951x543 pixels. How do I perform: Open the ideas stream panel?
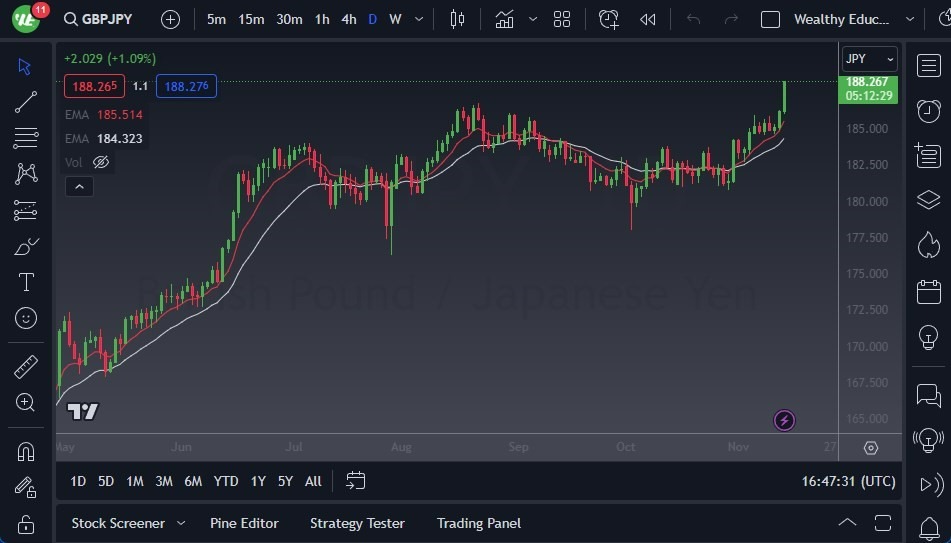point(929,440)
